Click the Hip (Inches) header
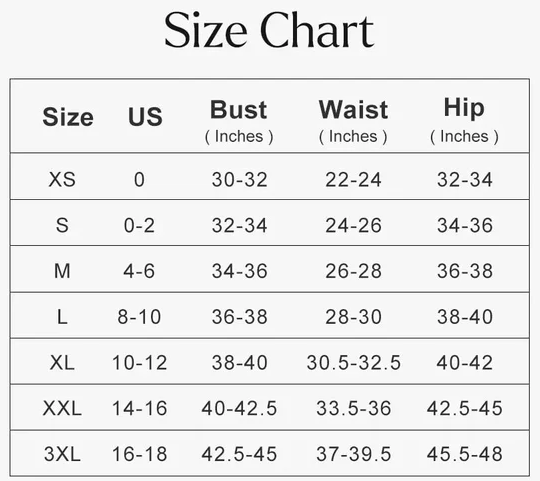Screen dimensions: 540x481 (464, 120)
